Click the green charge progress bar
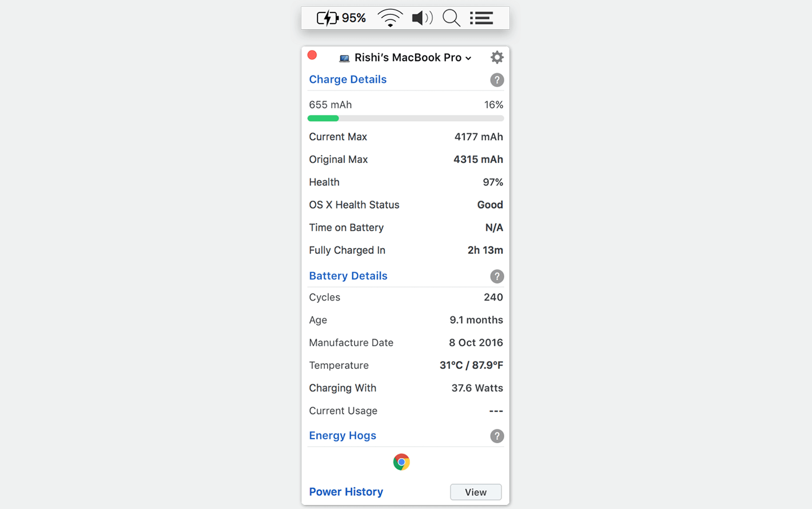The height and width of the screenshot is (509, 812). [323, 118]
